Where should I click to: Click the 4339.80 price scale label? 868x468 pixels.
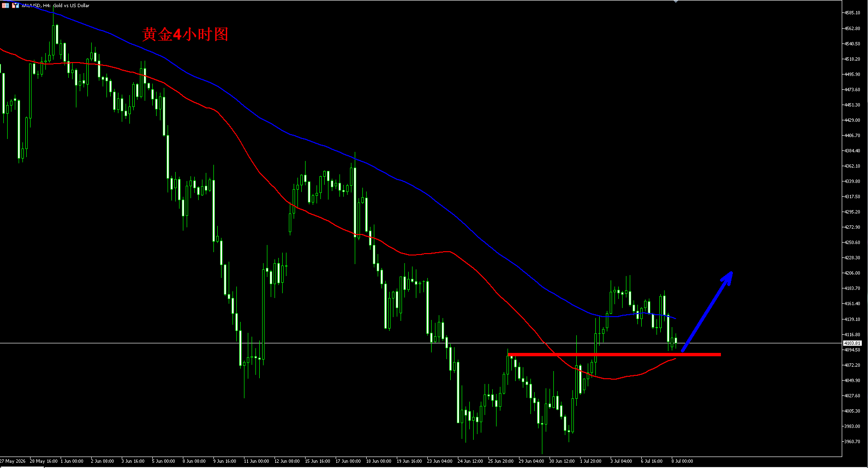point(852,181)
